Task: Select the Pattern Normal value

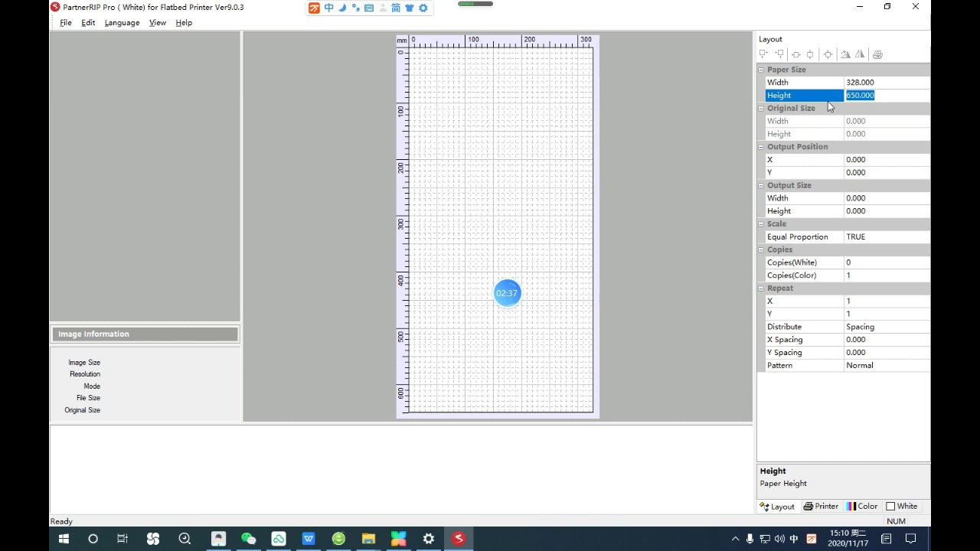Action: click(887, 365)
